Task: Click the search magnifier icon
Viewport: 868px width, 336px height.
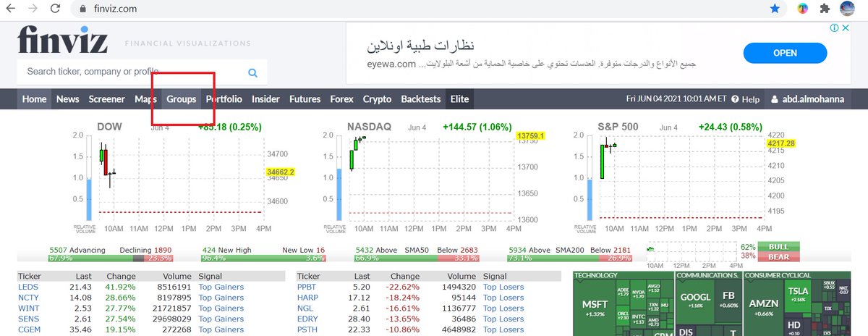Action: 253,72
